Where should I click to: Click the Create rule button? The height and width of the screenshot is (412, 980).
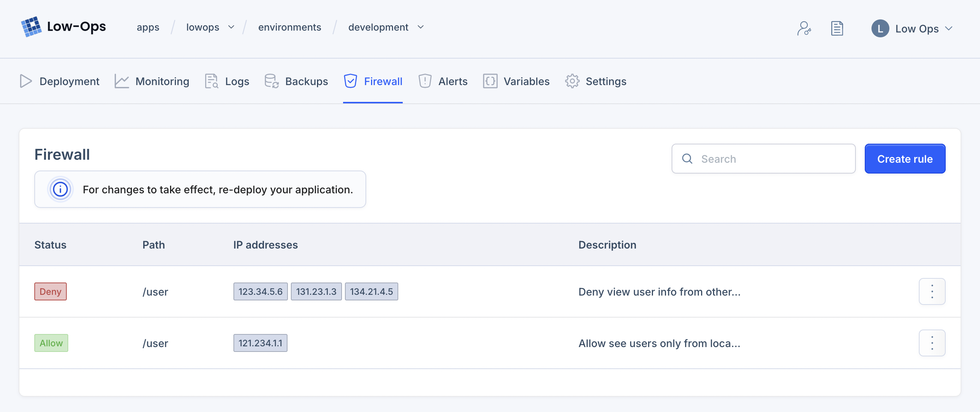click(905, 158)
